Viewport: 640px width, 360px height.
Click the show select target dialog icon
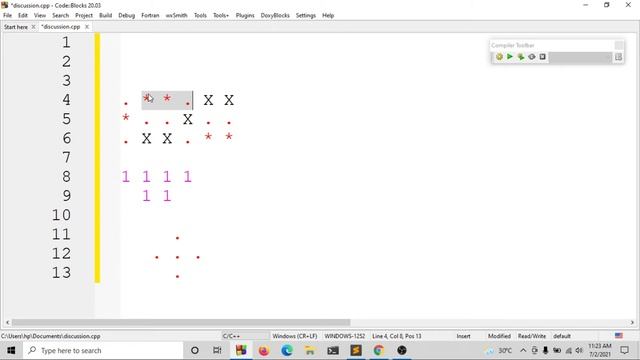[618, 57]
